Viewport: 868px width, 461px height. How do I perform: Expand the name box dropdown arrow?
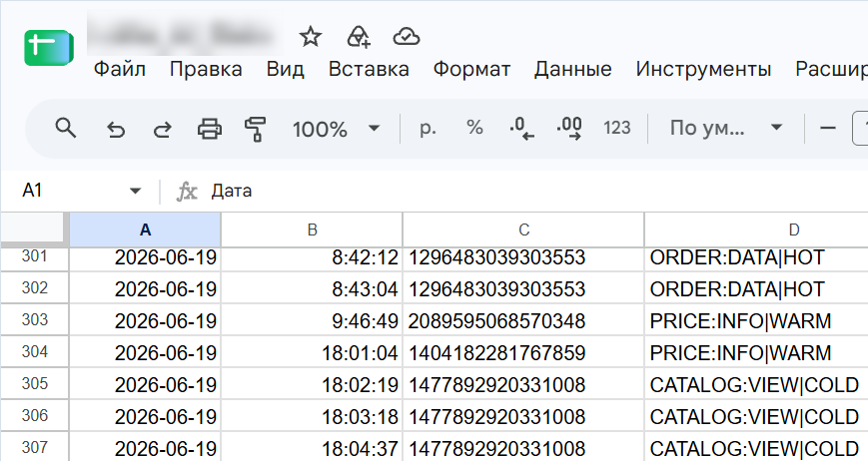[135, 192]
